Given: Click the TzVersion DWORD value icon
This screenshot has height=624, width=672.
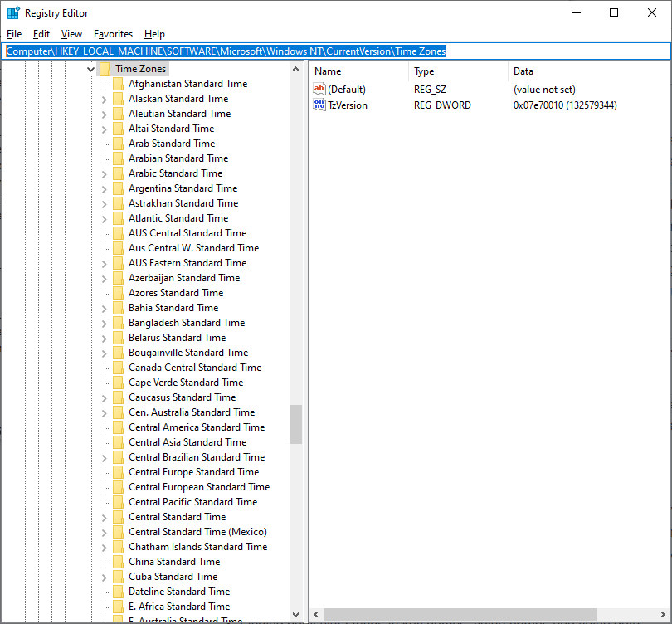Looking at the screenshot, I should point(319,105).
